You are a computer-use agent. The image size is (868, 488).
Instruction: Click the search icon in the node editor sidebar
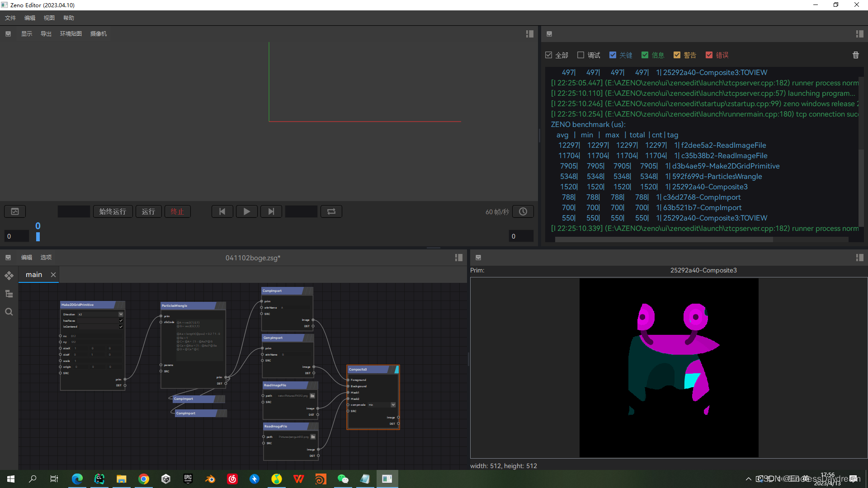[9, 311]
